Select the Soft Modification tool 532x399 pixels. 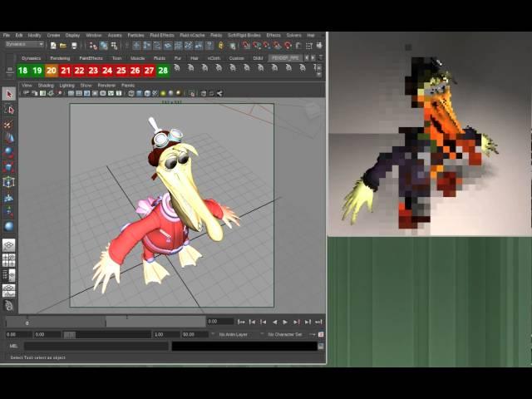(x=9, y=197)
